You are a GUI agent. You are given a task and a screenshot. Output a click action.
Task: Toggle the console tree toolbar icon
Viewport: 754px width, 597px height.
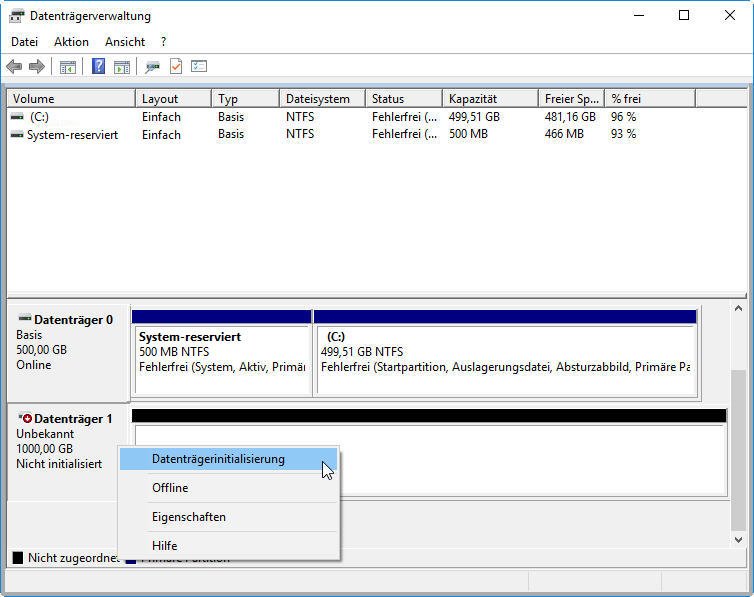pyautogui.click(x=67, y=66)
